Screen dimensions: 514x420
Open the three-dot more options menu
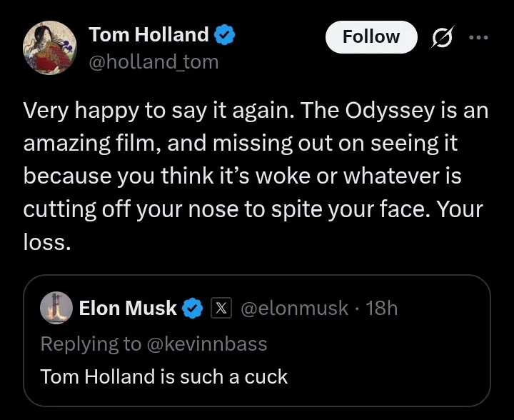click(478, 37)
